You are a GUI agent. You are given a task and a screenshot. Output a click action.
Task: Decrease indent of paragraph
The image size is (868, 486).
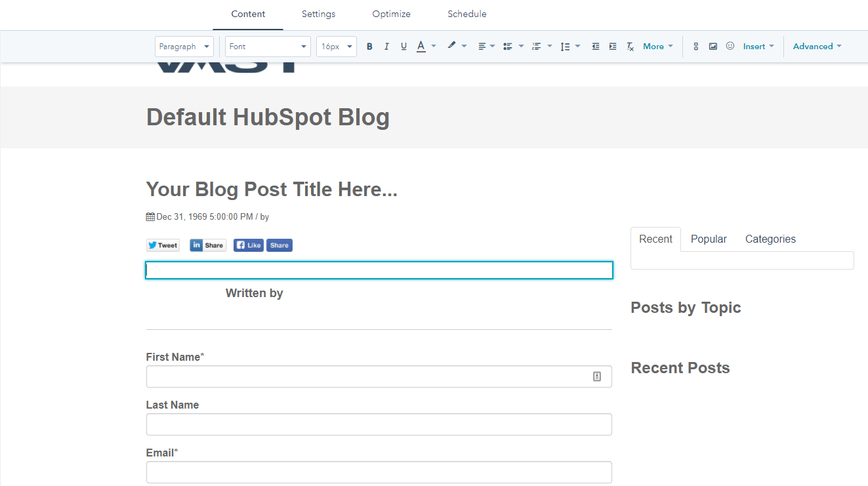(596, 47)
